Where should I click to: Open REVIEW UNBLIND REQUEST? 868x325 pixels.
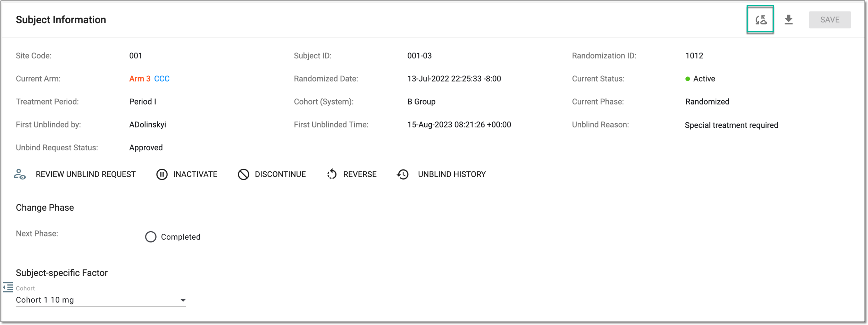point(85,174)
